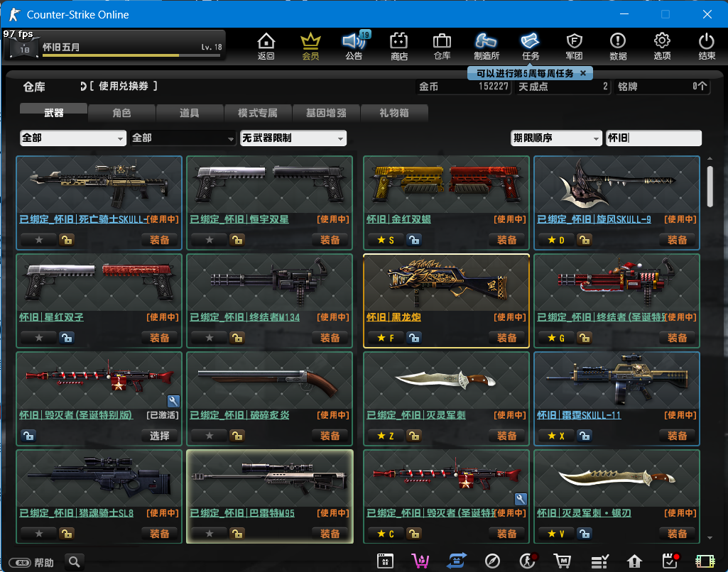Image resolution: width=728 pixels, height=572 pixels.
Task: Expand the dark 全部 sub-category dropdown
Action: (183, 138)
